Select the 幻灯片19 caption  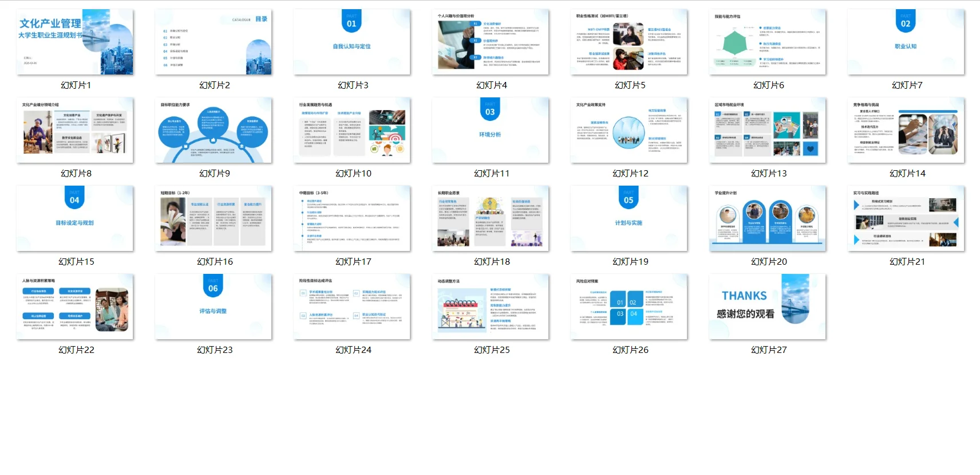(x=630, y=262)
